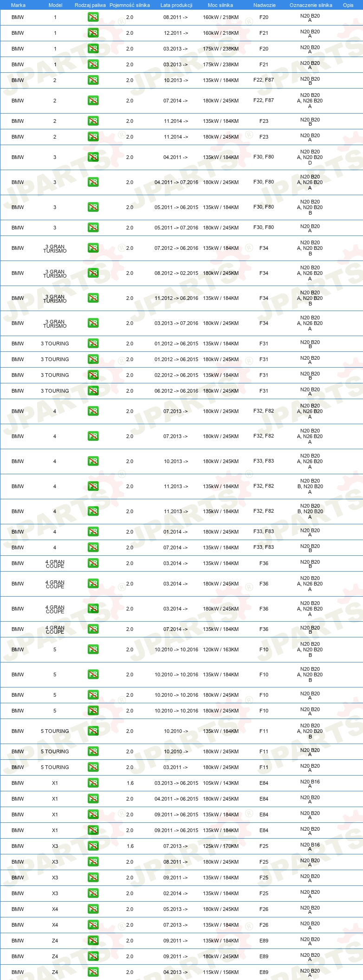Click the 105kW / 143KM power cell
Screen dimensions: 363x980
(220, 783)
